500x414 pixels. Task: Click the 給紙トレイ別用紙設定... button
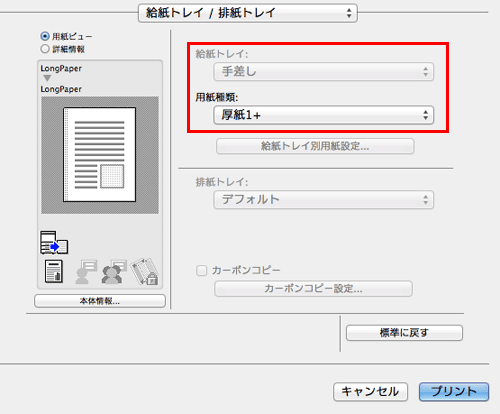click(x=315, y=146)
